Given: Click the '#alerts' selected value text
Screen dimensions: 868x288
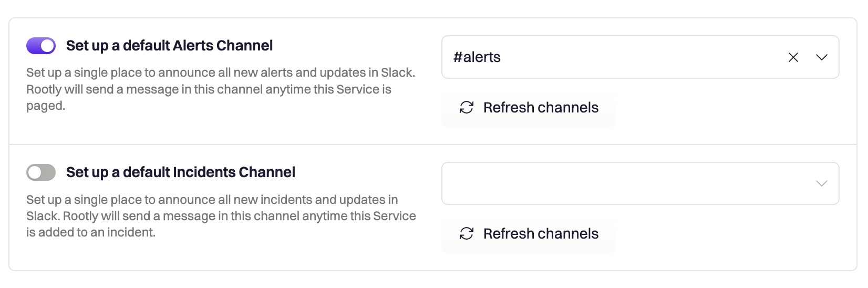Looking at the screenshot, I should (x=477, y=57).
